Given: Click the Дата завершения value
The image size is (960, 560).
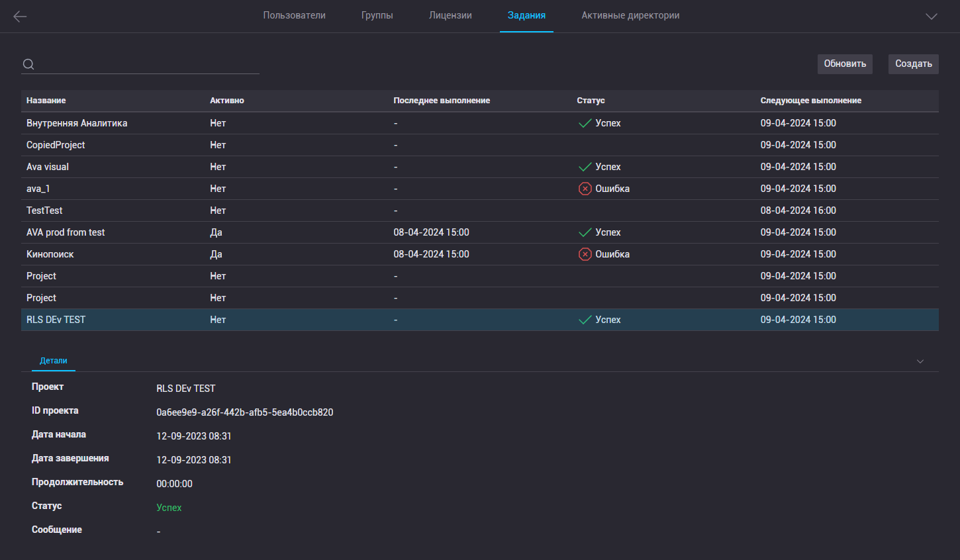Looking at the screenshot, I should point(194,460).
